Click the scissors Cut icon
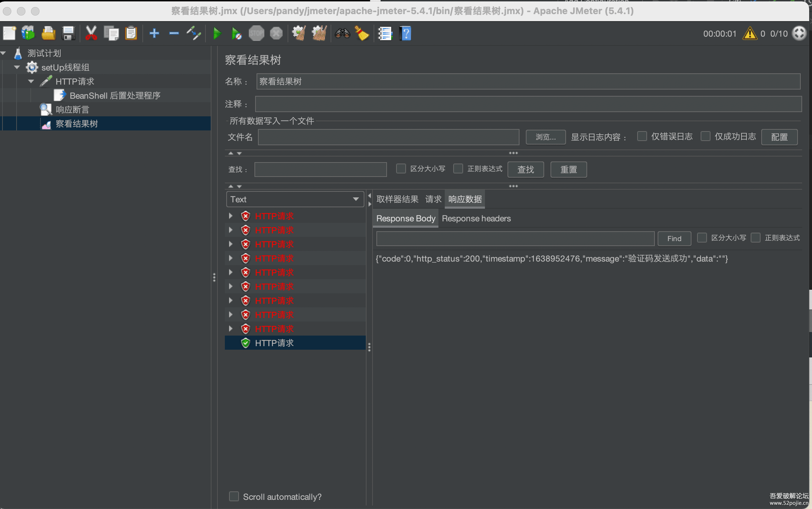This screenshot has width=812, height=509. [91, 34]
